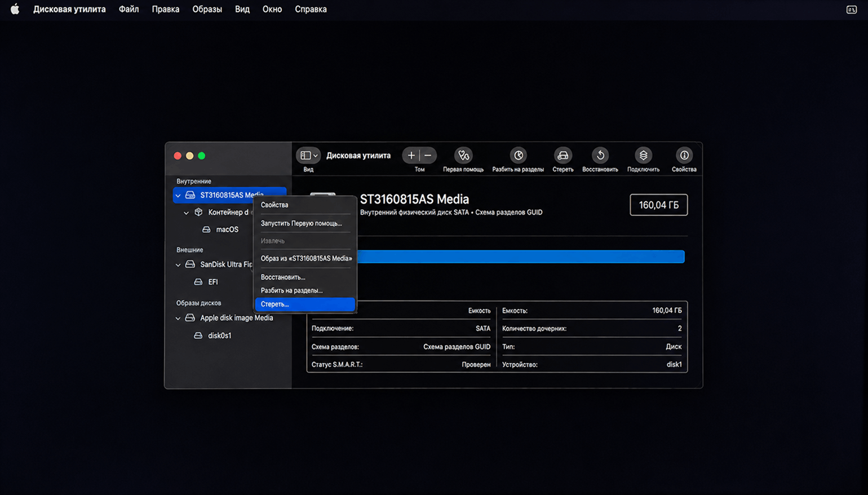Open the Окно menu

[272, 9]
